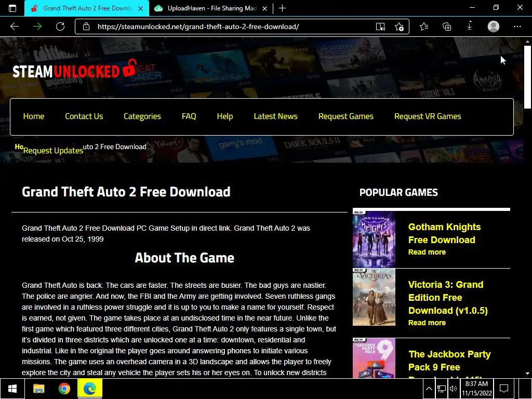Click the green forward arrow button
Screen dimensions: 532x399
point(37,26)
